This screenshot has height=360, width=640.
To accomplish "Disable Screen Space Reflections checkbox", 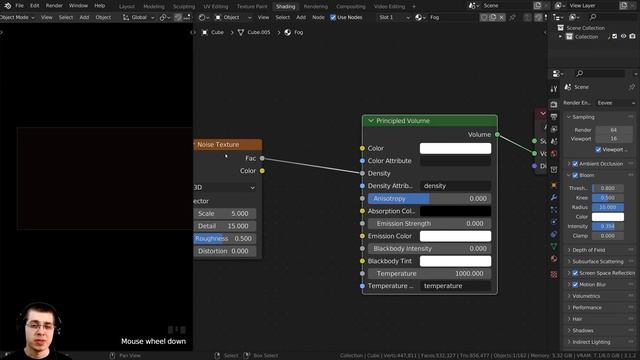I will tap(575, 273).
